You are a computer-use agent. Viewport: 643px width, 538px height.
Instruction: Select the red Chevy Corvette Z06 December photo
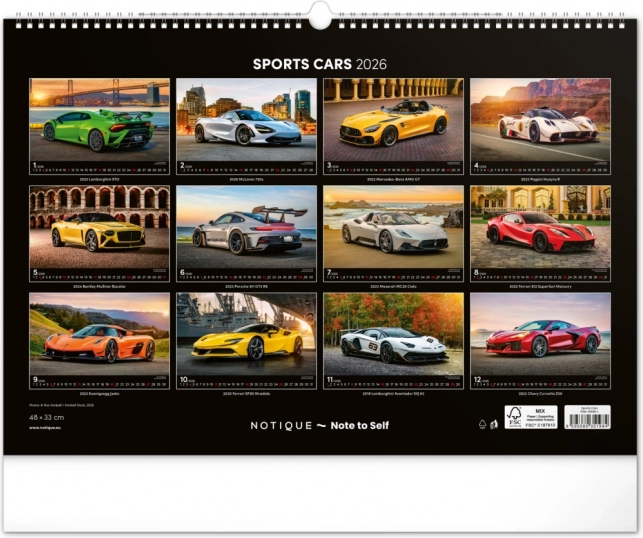(x=540, y=334)
